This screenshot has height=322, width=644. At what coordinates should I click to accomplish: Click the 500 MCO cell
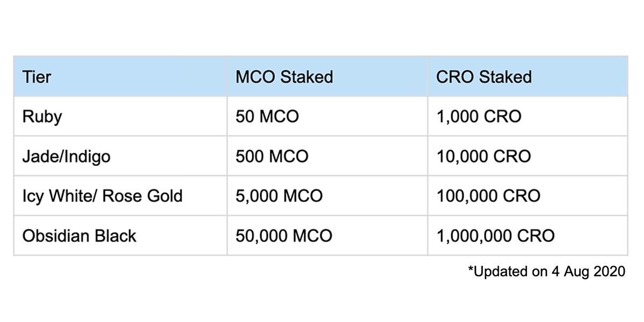(272, 156)
